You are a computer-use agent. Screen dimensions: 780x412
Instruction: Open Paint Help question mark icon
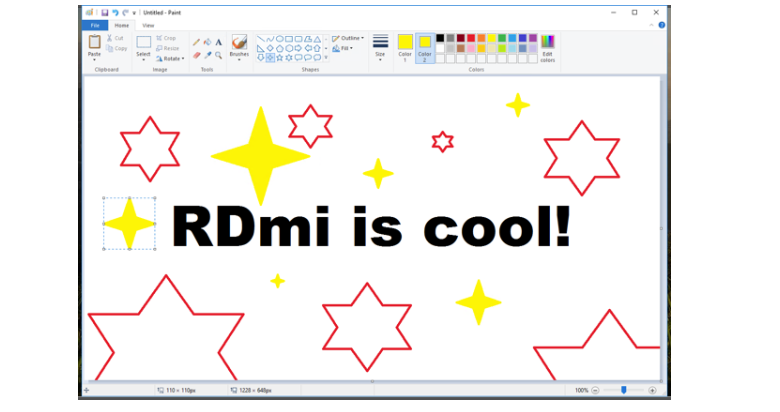click(661, 24)
